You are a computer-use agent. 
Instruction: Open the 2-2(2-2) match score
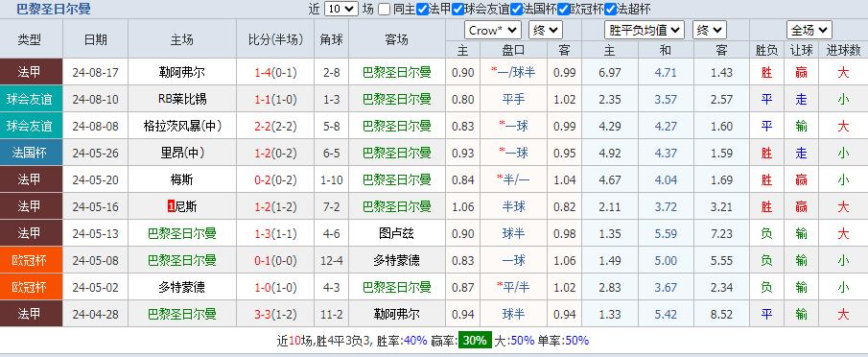(x=275, y=126)
